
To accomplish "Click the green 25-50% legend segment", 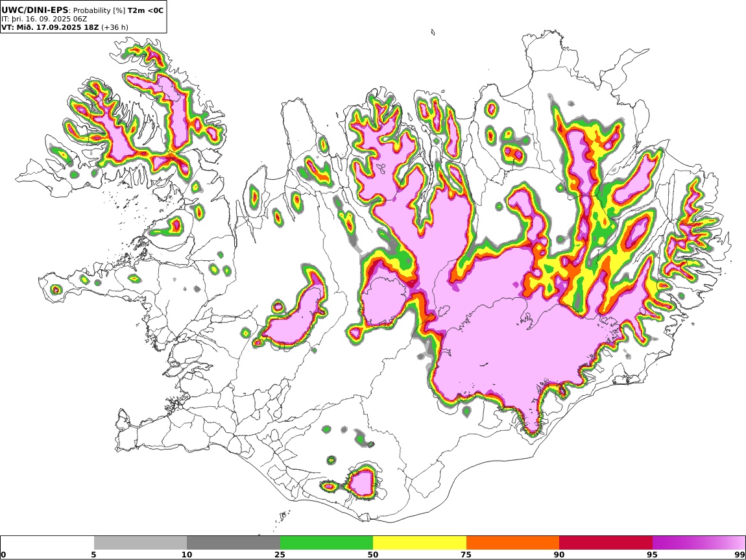I will (326, 543).
